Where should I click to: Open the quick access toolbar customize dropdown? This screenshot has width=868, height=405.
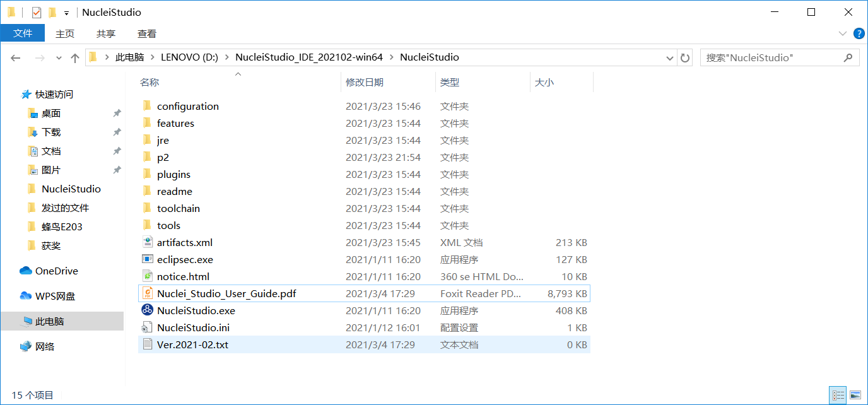[x=66, y=13]
